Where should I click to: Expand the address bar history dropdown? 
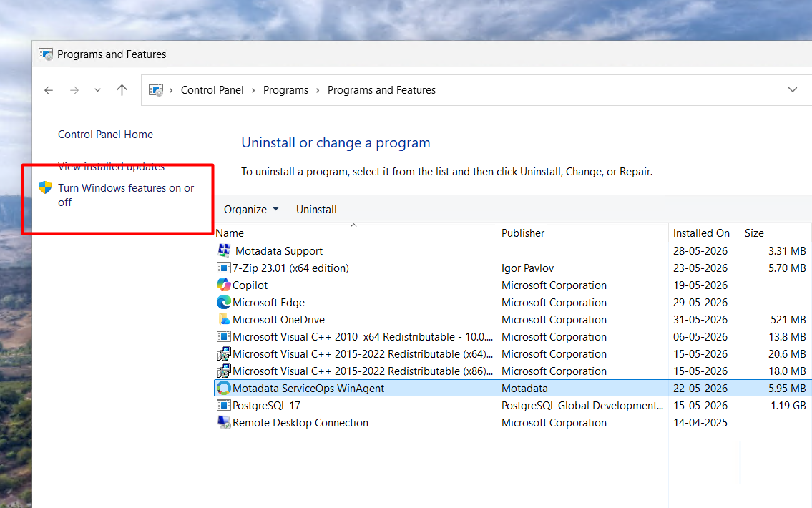(x=792, y=89)
